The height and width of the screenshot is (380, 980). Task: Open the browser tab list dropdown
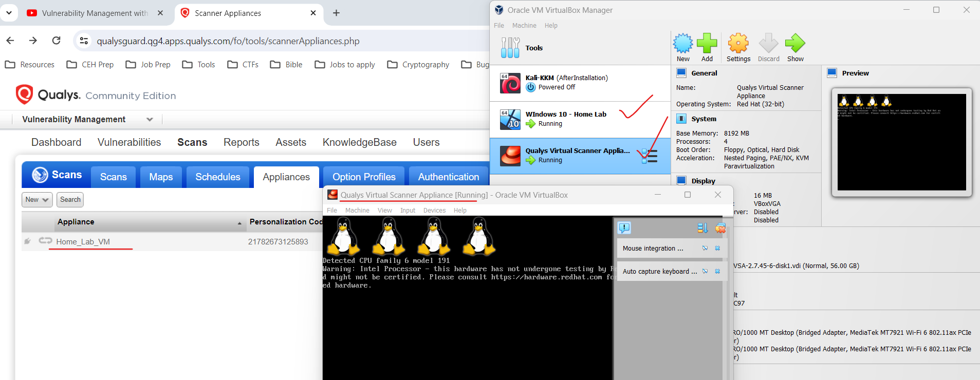[x=9, y=13]
